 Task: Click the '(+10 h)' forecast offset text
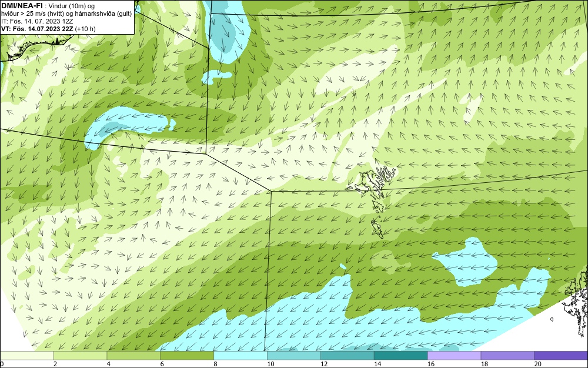tap(85, 28)
